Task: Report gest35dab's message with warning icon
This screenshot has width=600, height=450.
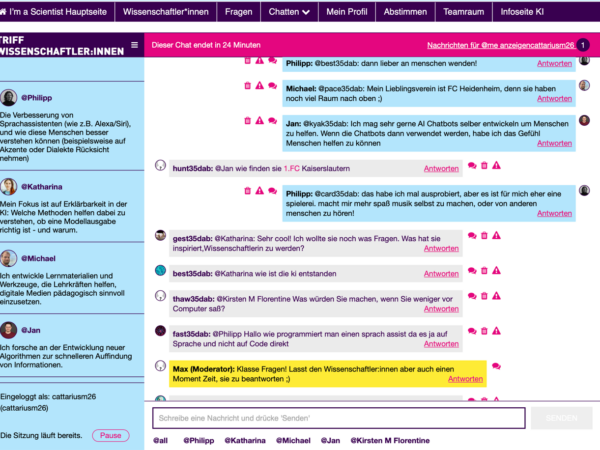Action: click(497, 235)
